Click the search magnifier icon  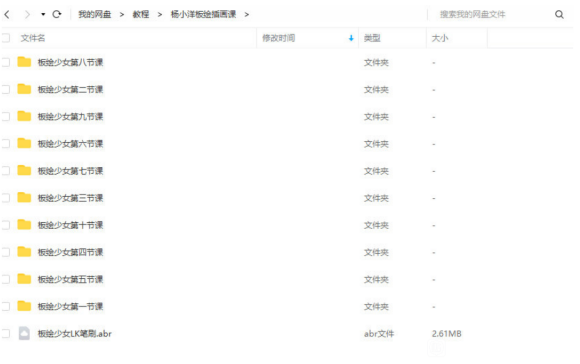click(x=559, y=14)
